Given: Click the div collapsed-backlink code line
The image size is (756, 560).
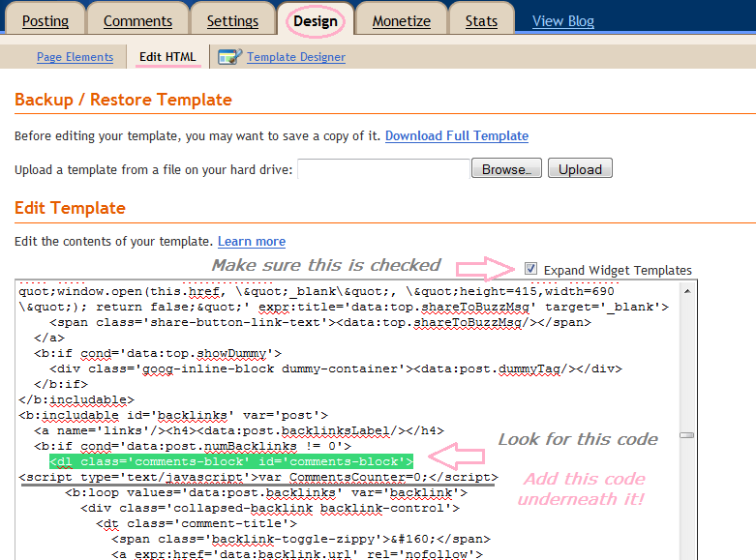Looking at the screenshot, I should tap(270, 508).
